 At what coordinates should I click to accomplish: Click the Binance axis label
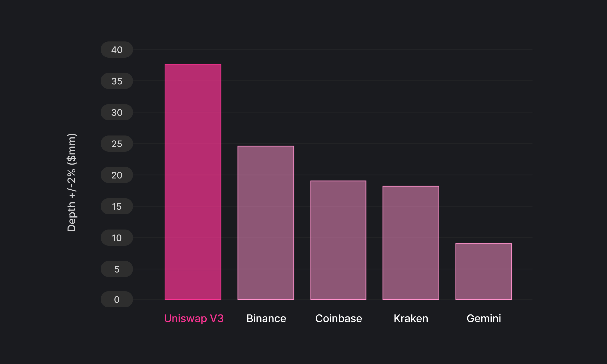click(266, 318)
